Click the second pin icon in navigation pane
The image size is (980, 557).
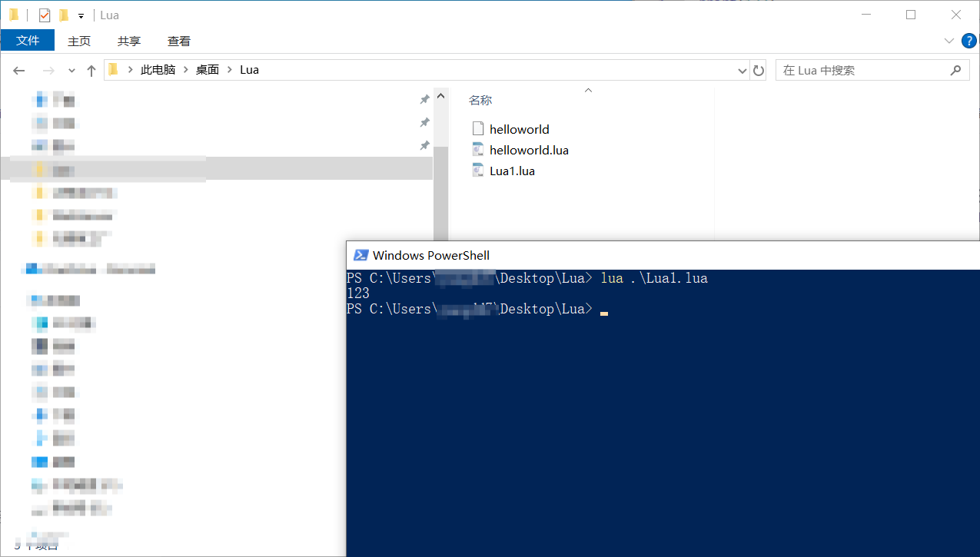pos(424,122)
